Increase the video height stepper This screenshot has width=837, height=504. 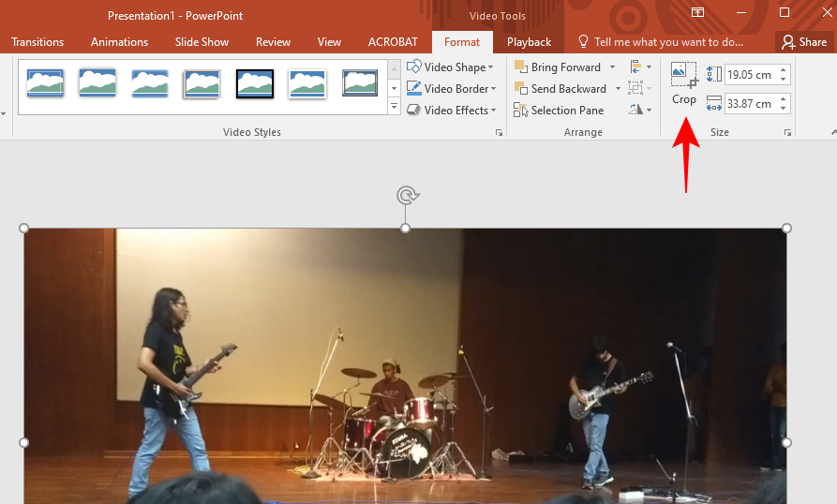(783, 70)
